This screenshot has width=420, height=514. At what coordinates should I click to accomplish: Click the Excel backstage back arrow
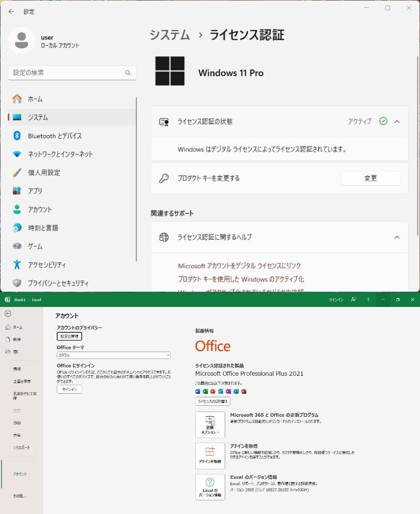(x=8, y=314)
